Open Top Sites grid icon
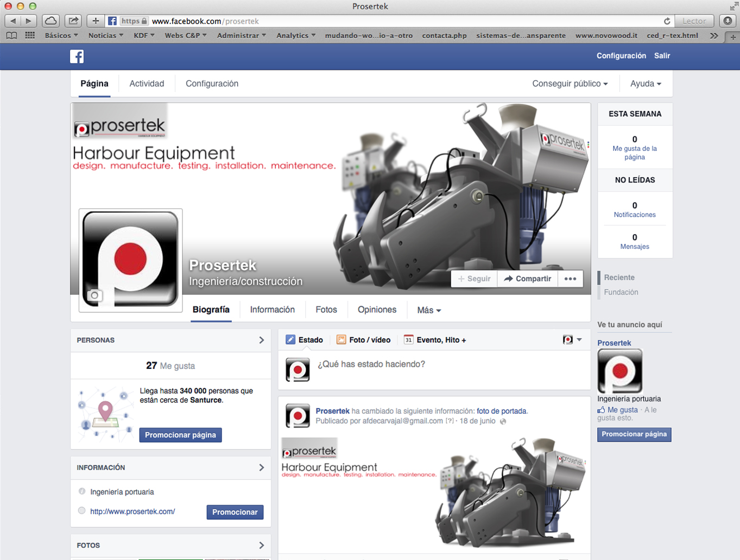740x560 pixels. pyautogui.click(x=30, y=35)
